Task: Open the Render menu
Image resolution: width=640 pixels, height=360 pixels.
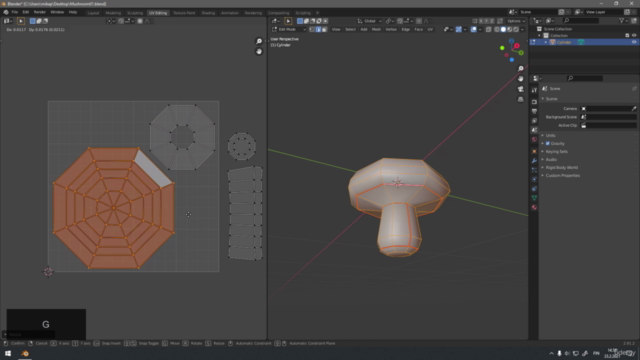Action: 40,12
